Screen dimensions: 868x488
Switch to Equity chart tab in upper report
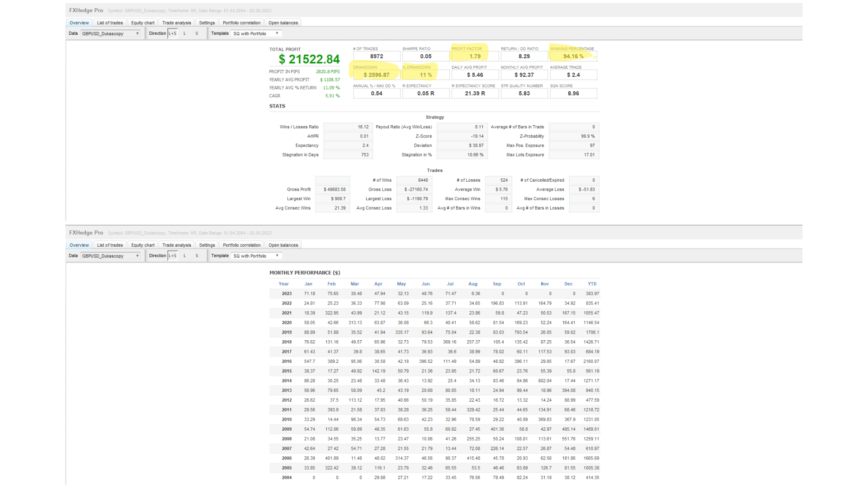coord(143,23)
